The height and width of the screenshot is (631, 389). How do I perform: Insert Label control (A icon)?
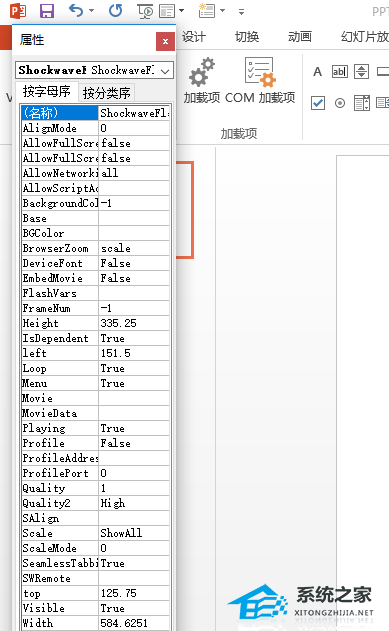point(317,72)
